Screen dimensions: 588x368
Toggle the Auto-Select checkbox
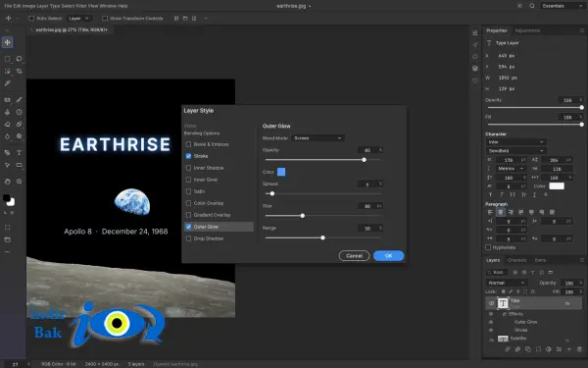(31, 18)
